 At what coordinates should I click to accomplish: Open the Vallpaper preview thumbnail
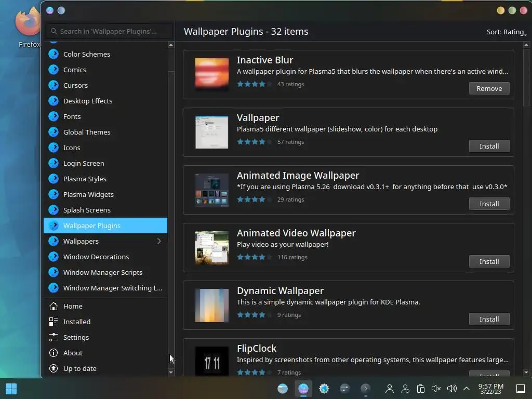tap(212, 132)
